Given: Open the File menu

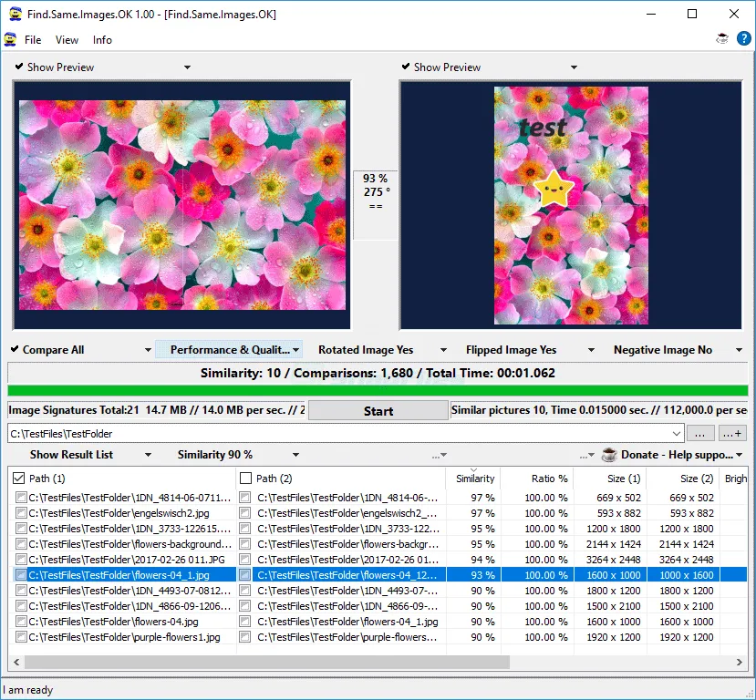Looking at the screenshot, I should point(33,40).
